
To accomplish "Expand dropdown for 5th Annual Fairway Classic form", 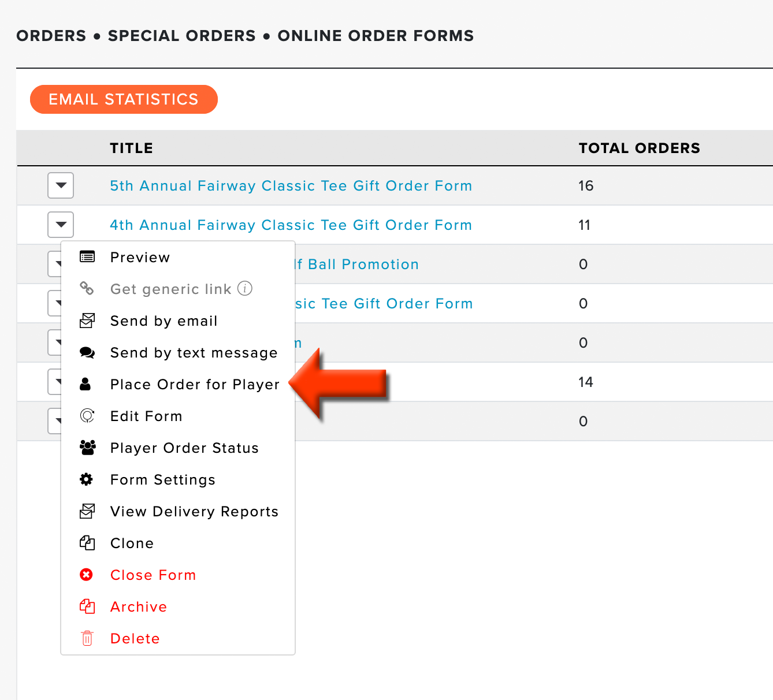I will point(61,185).
